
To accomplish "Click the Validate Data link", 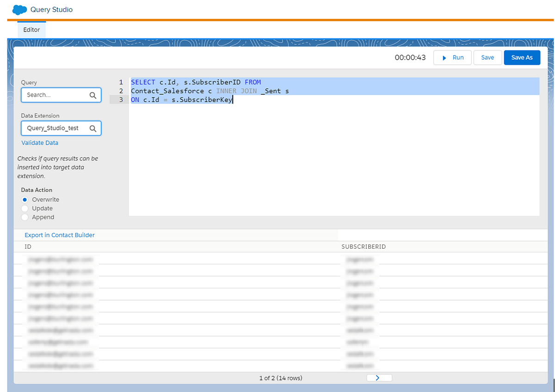I will click(x=39, y=142).
